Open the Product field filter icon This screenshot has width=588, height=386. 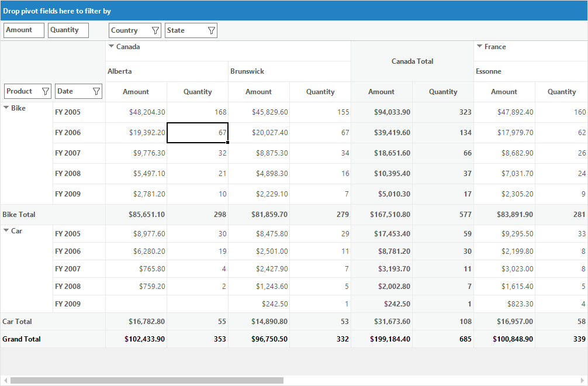[x=46, y=91]
